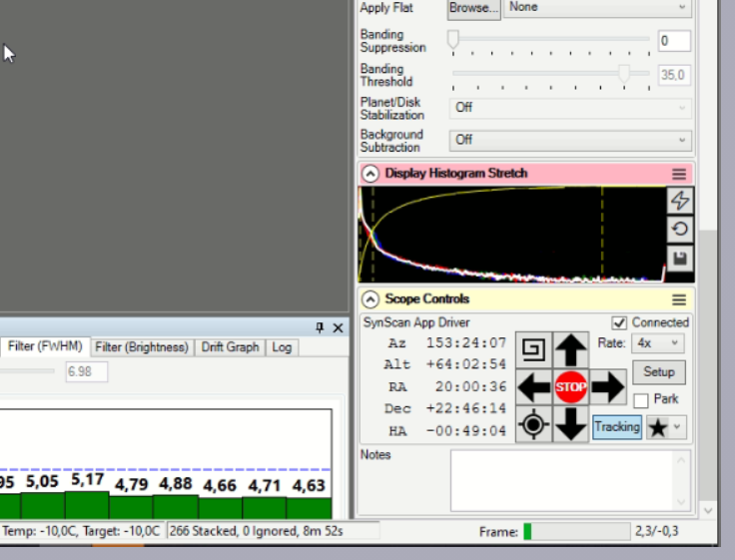The height and width of the screenshot is (560, 735).
Task: Click the Az value 153:24:07
Action: [x=466, y=343]
